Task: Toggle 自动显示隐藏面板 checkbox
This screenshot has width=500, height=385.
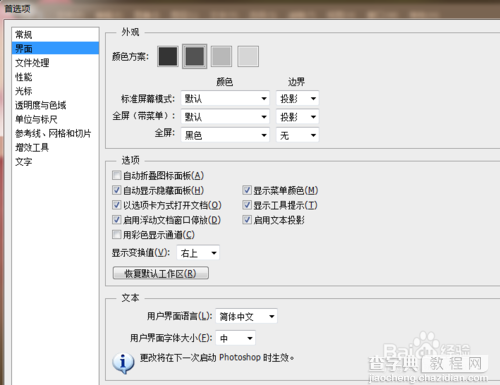Action: pyautogui.click(x=116, y=190)
